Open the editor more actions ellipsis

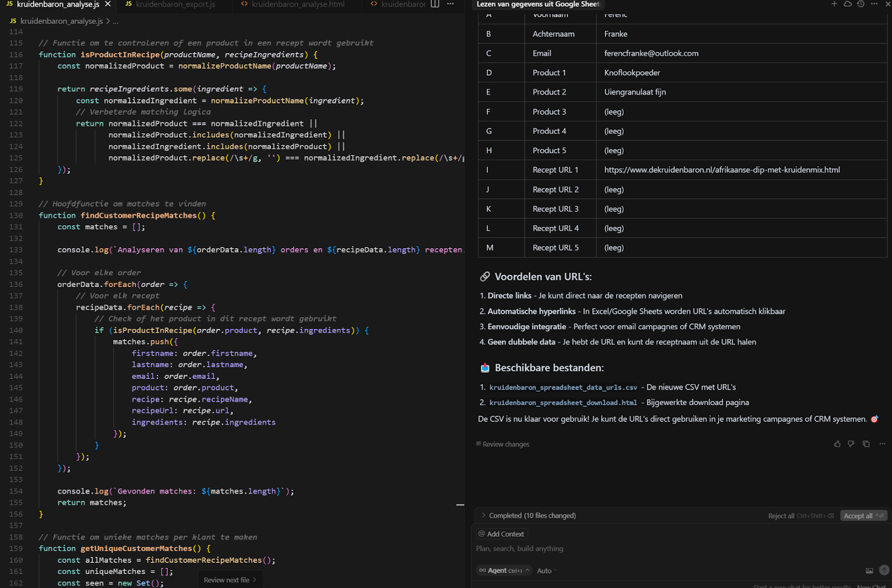click(x=450, y=4)
